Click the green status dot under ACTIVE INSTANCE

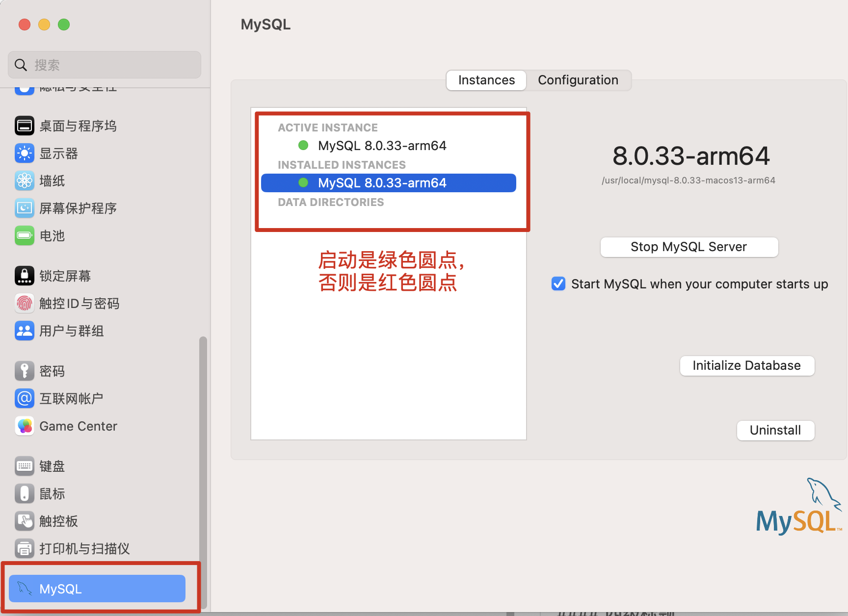coord(303,145)
